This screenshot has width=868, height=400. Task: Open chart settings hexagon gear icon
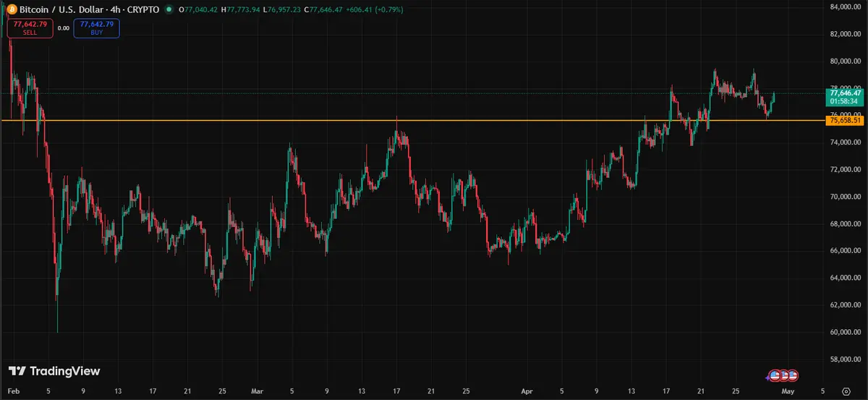[x=846, y=391]
